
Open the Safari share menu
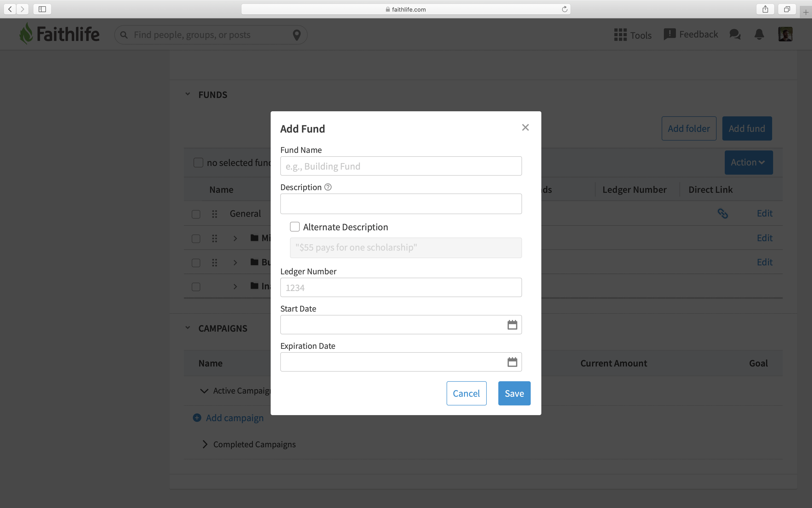[765, 9]
